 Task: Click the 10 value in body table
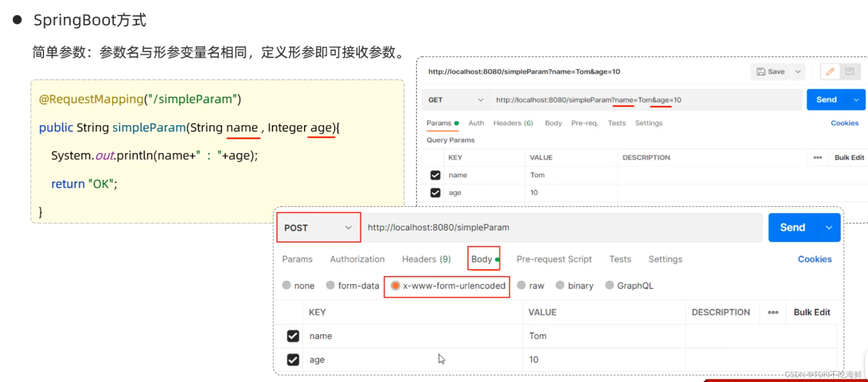(534, 359)
